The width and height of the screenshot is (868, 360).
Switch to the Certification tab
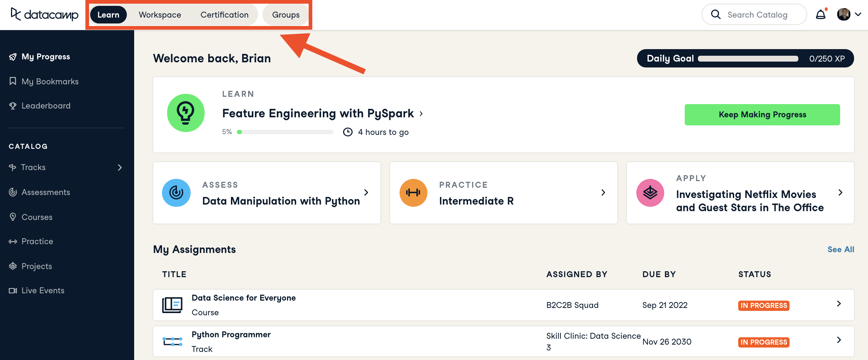(x=224, y=15)
